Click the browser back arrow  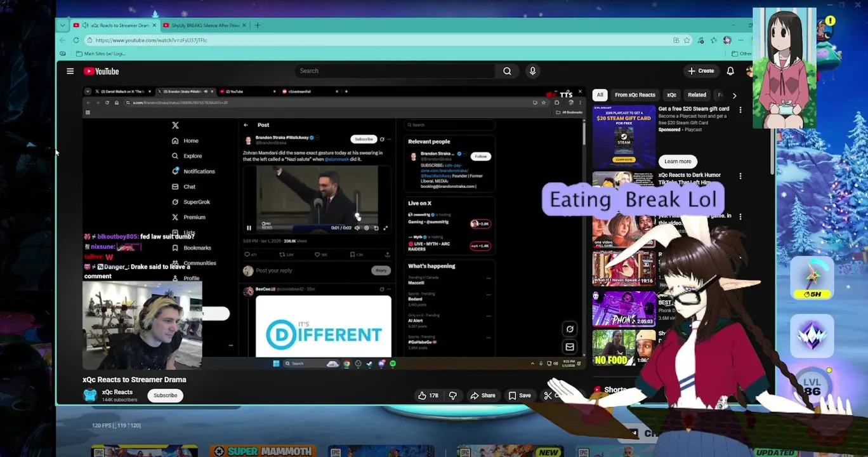click(62, 40)
